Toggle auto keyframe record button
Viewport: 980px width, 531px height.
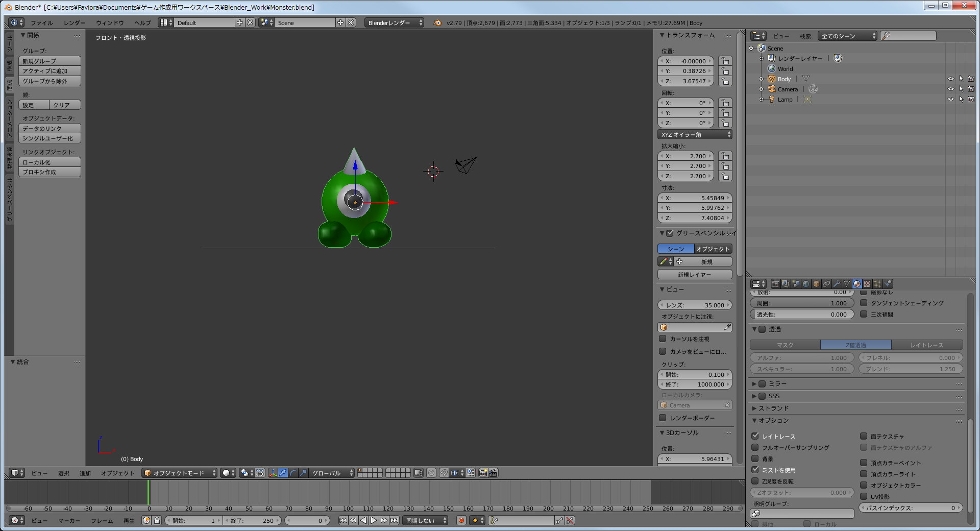[461, 520]
